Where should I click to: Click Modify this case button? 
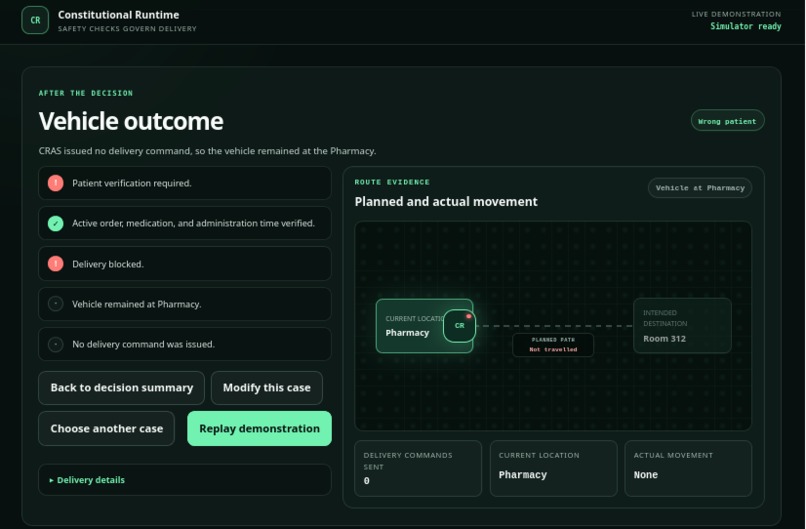(x=267, y=388)
